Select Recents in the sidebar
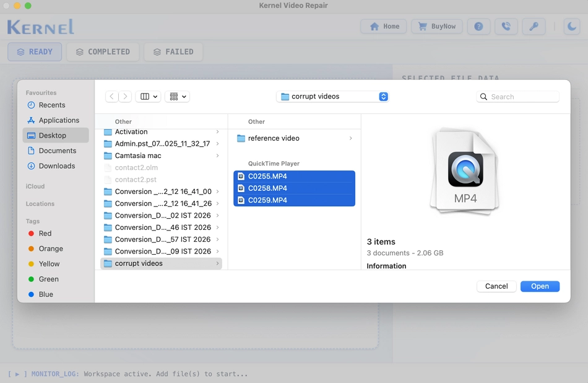Screen dimensions: 588x383 coord(56,105)
